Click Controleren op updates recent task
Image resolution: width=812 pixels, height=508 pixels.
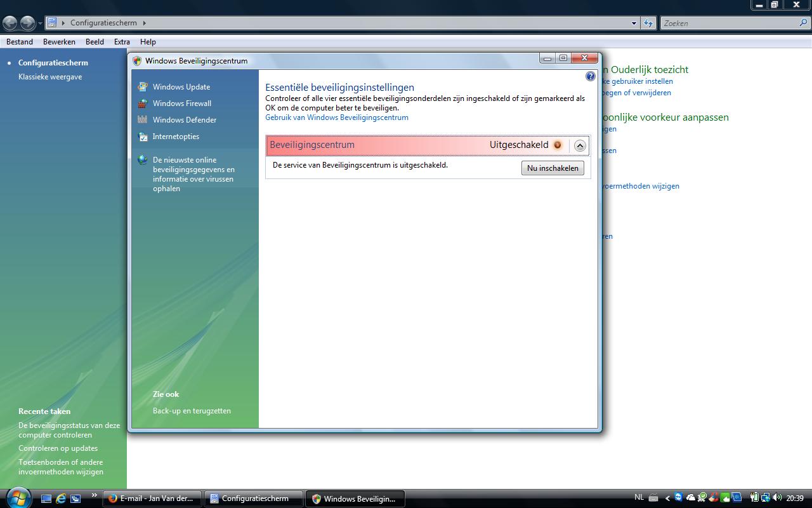click(58, 448)
